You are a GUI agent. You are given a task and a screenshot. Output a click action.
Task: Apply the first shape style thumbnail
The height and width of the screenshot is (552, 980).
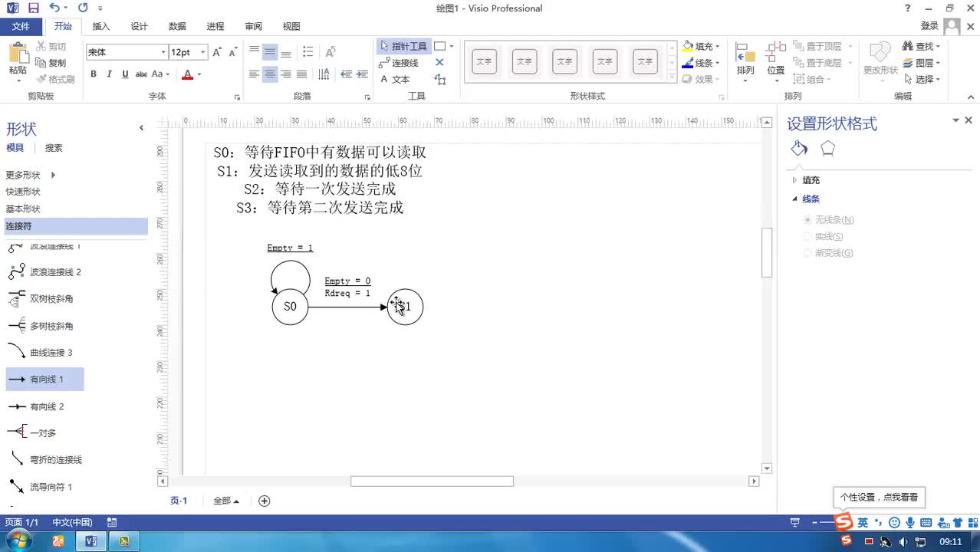coord(485,61)
